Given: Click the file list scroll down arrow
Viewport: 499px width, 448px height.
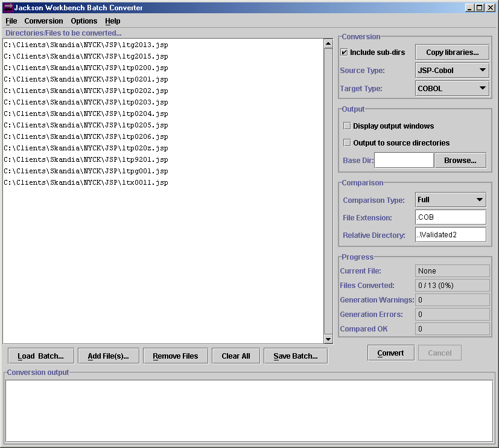Looking at the screenshot, I should (x=328, y=339).
